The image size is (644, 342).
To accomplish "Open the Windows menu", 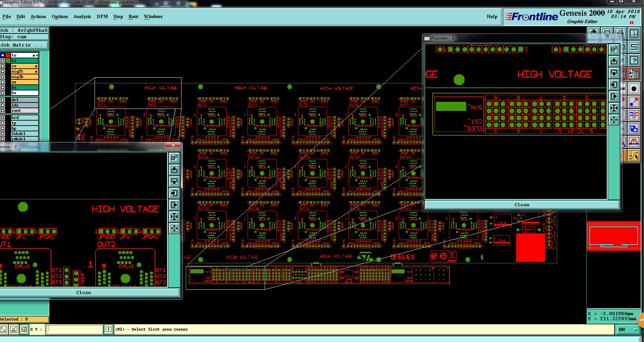I will (153, 16).
